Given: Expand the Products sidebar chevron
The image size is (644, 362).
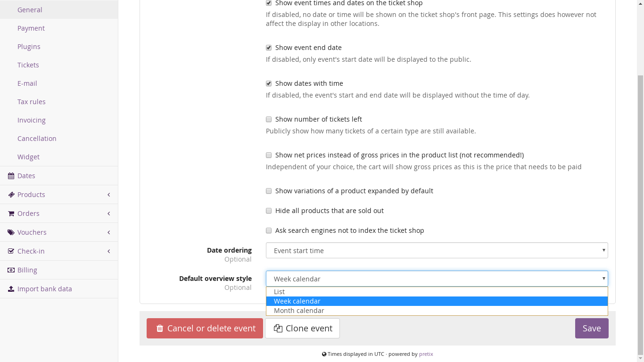Looking at the screenshot, I should (109, 195).
